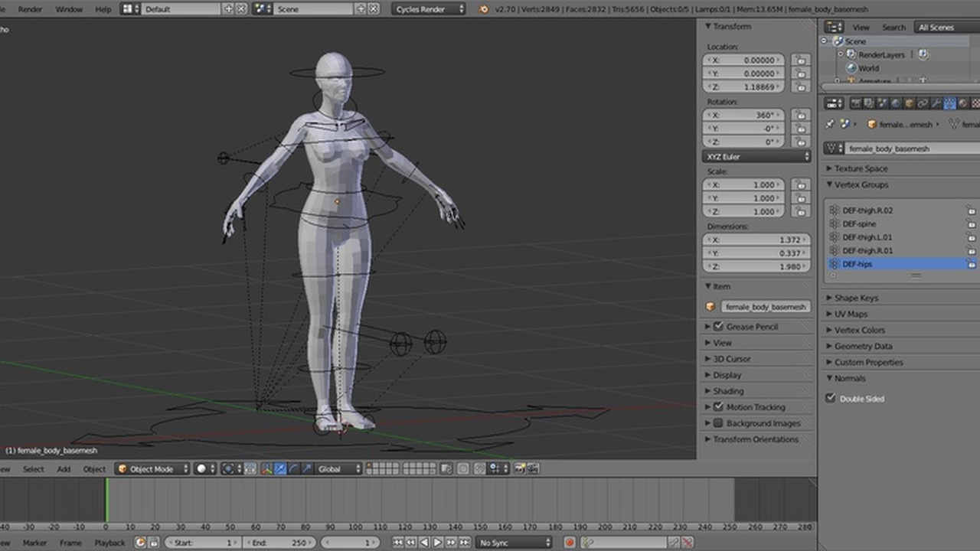Viewport: 980px width, 551px height.
Task: Open the Modifiers wrench tab in Properties
Action: pyautogui.click(x=937, y=103)
